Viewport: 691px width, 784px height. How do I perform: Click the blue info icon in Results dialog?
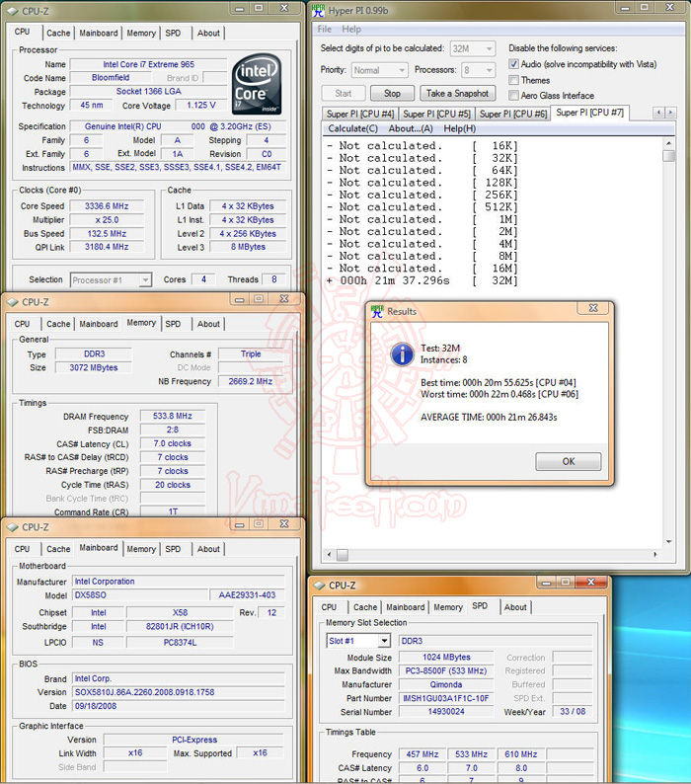tap(402, 354)
